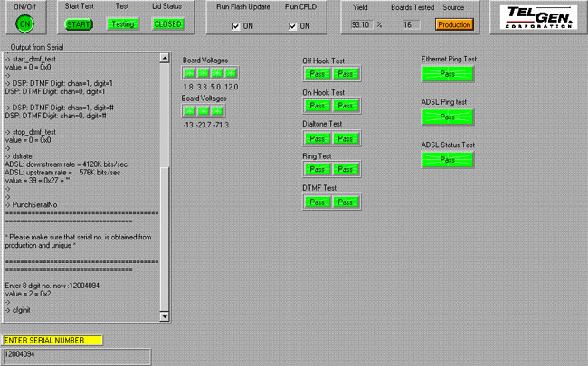Click first Ring Test Pass indicator
This screenshot has width=588, height=366.
tap(318, 169)
